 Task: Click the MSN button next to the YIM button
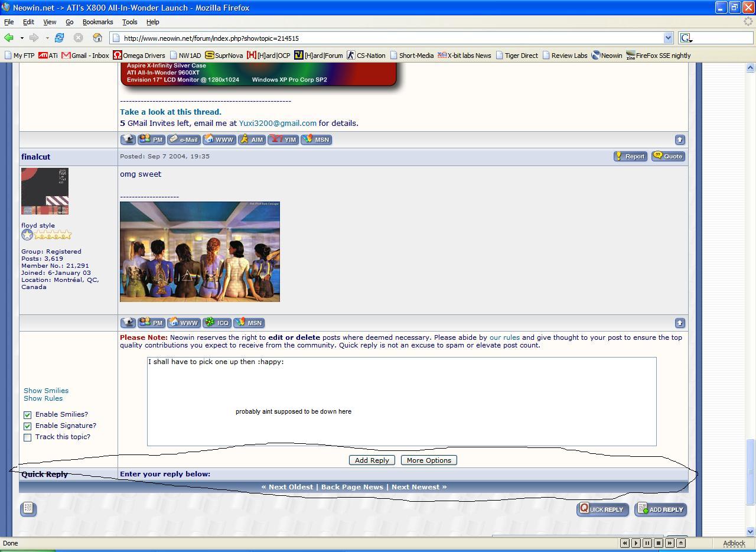(x=316, y=139)
